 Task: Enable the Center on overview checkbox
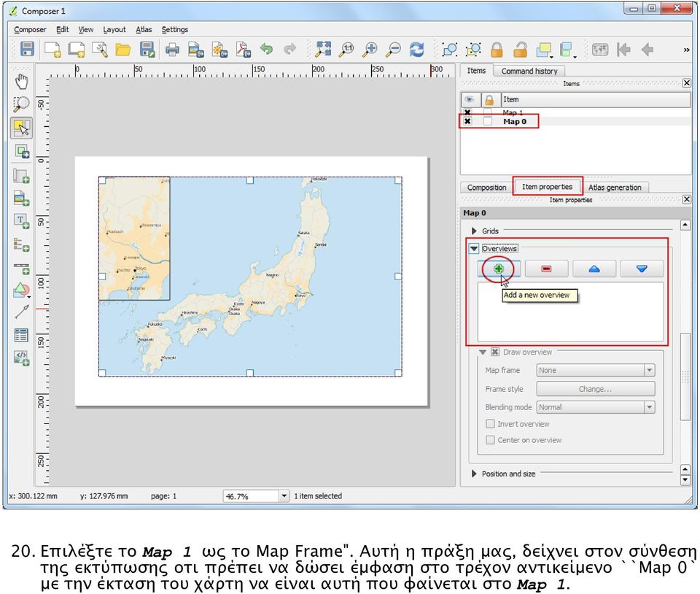490,440
